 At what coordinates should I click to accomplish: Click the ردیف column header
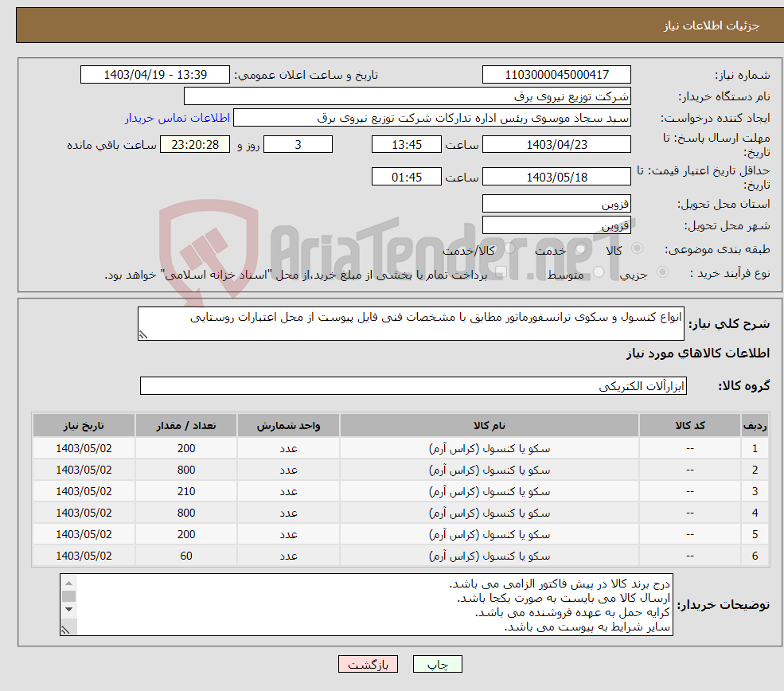pos(755,425)
